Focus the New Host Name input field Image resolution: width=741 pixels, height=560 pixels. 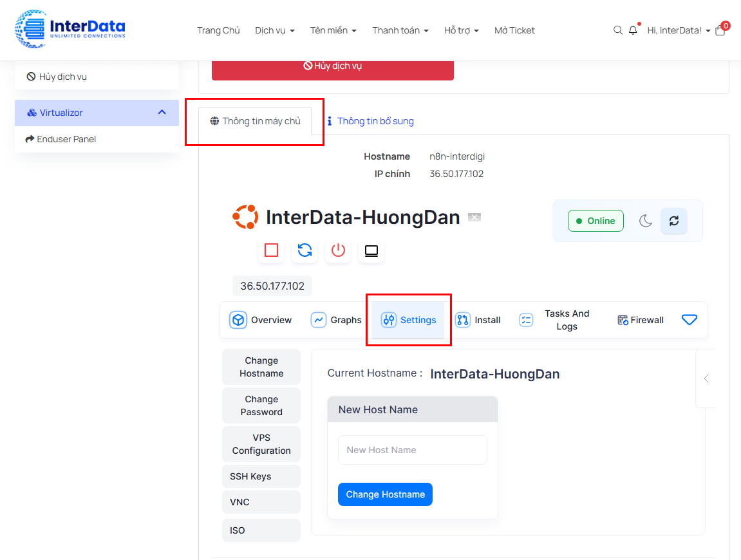click(413, 450)
